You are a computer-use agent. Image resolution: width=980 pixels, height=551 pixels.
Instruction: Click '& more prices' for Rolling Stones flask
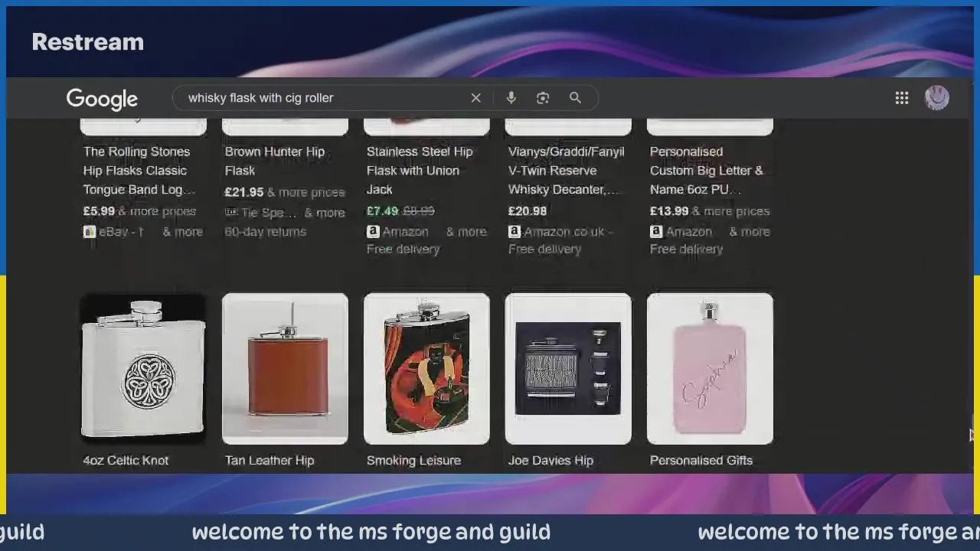(157, 211)
